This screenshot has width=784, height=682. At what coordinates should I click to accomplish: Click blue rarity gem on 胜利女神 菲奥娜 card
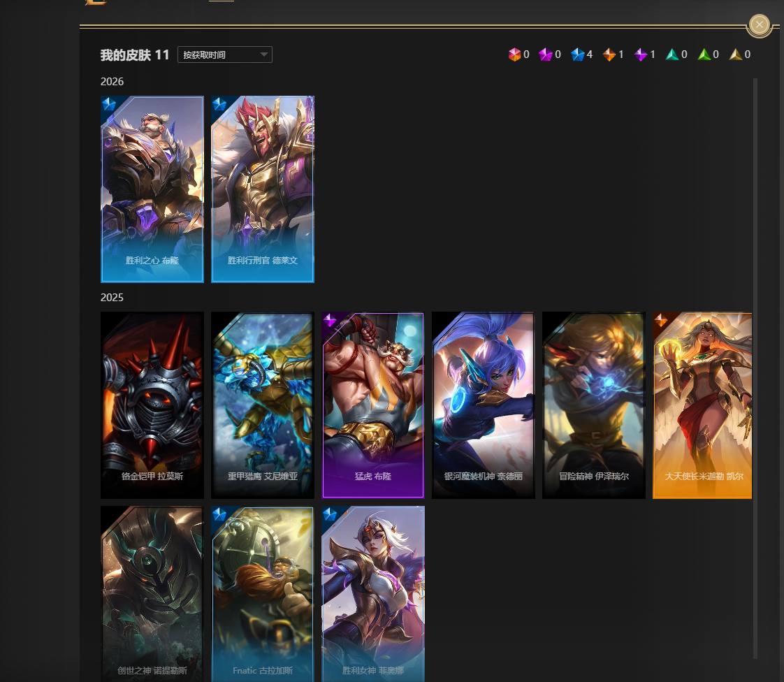point(330,514)
